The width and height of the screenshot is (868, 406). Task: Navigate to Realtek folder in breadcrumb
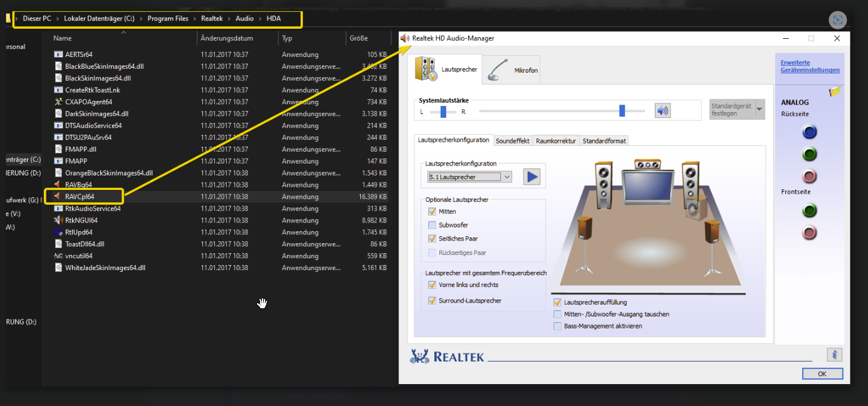[x=212, y=19]
